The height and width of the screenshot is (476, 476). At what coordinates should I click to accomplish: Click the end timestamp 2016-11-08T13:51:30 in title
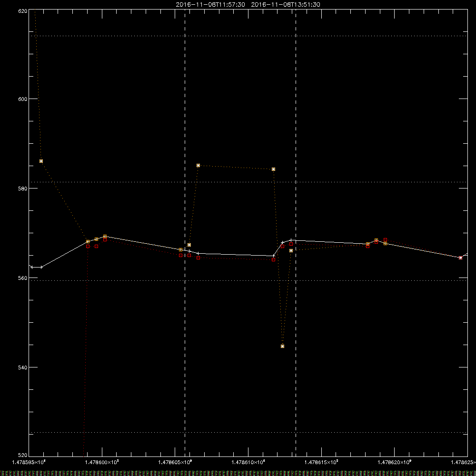[x=286, y=5]
